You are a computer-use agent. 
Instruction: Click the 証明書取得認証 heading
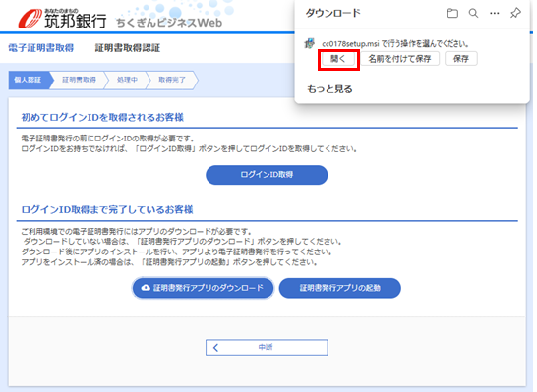pos(128,48)
